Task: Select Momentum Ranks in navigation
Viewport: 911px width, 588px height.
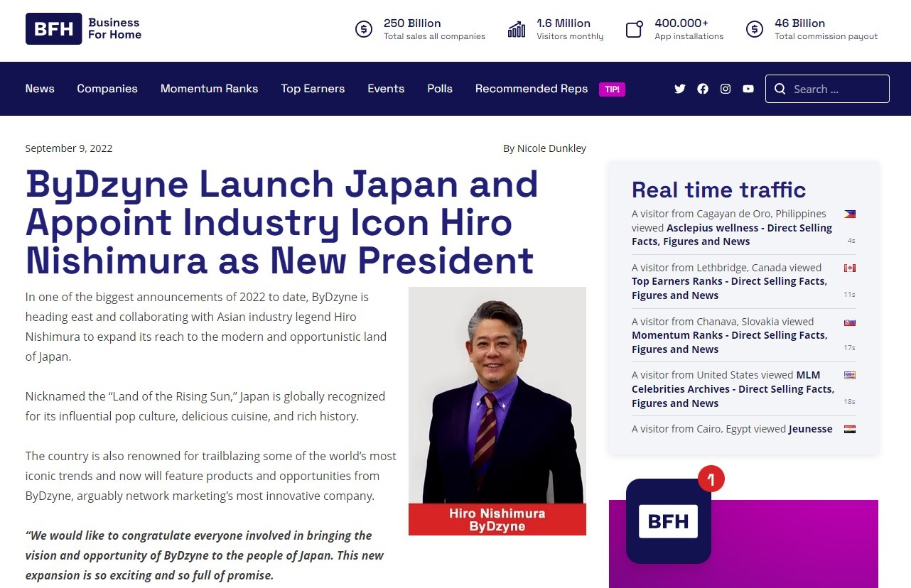Action: pyautogui.click(x=209, y=89)
